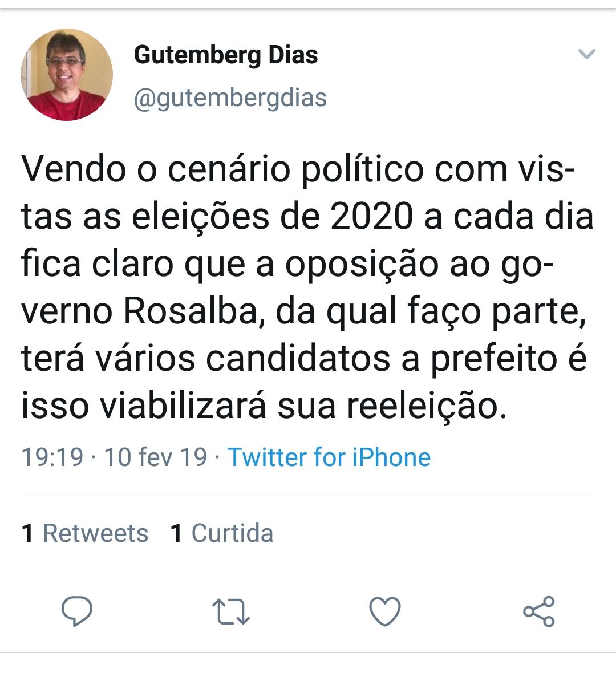616x673 pixels.
Task: Click the first word Vendo in the tweet
Action: click(73, 169)
